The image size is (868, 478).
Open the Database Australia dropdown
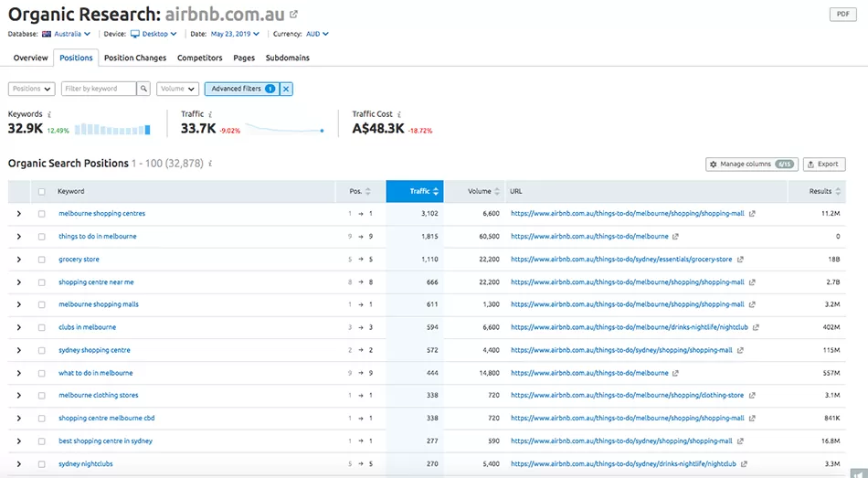coord(67,34)
